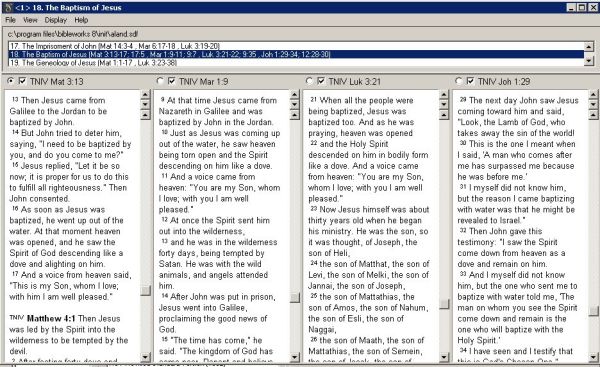Select the radio button for TNIV Mar 1:9
This screenshot has height=367, width=600.
point(160,81)
